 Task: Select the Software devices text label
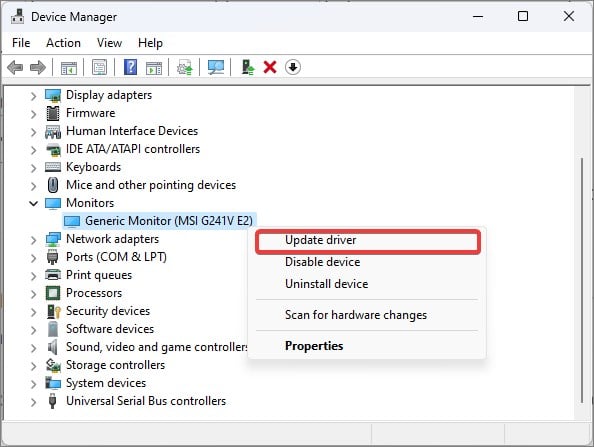point(110,329)
